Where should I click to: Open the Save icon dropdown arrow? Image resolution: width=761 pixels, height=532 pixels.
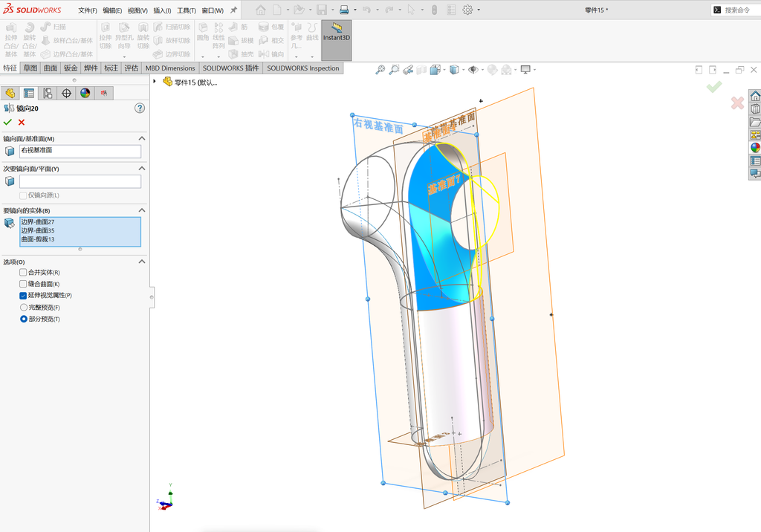coord(332,10)
